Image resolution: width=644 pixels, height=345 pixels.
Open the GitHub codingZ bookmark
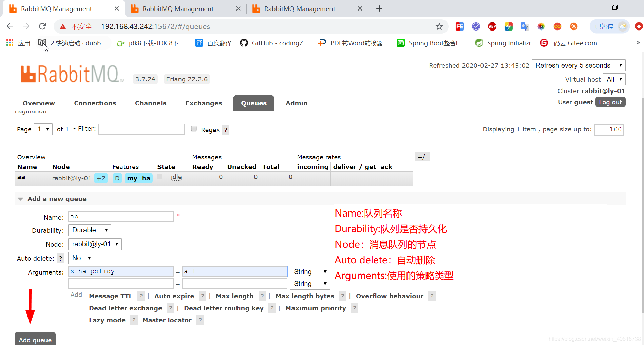pyautogui.click(x=274, y=43)
